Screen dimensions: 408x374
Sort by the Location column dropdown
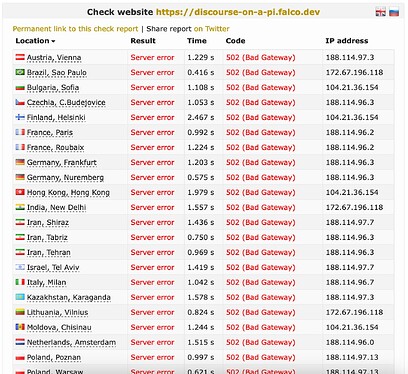35,41
